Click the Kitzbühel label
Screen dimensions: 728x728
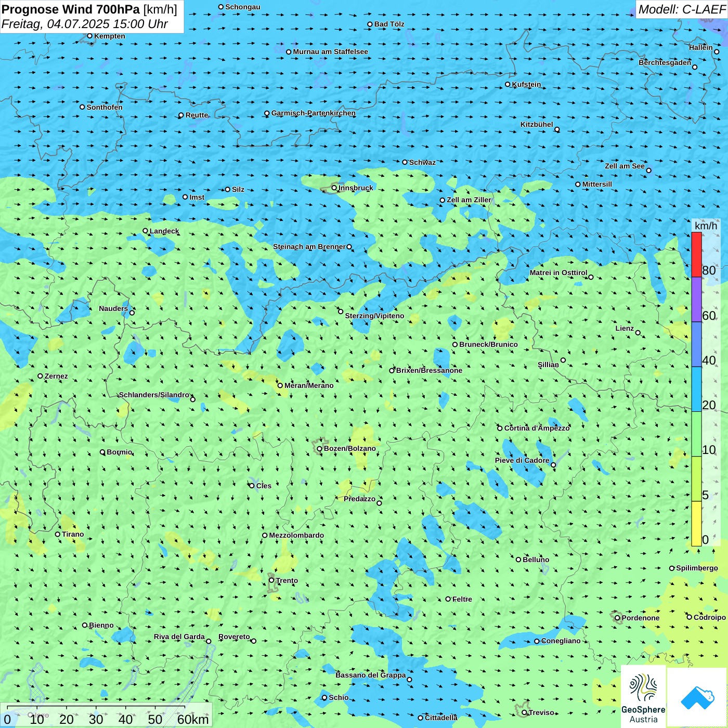pyautogui.click(x=537, y=124)
